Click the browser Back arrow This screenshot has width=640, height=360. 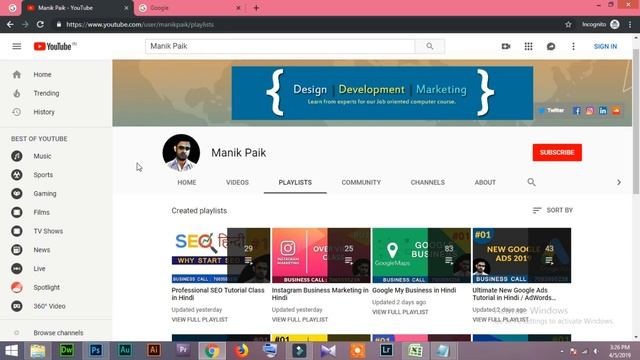pos(10,24)
